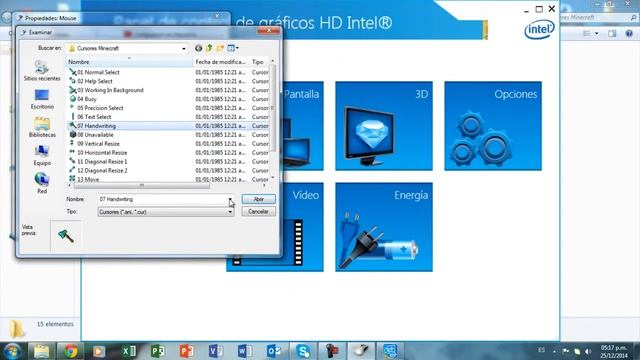Sort by Fecha de modifica... column
The height and width of the screenshot is (360, 640).
[220, 62]
